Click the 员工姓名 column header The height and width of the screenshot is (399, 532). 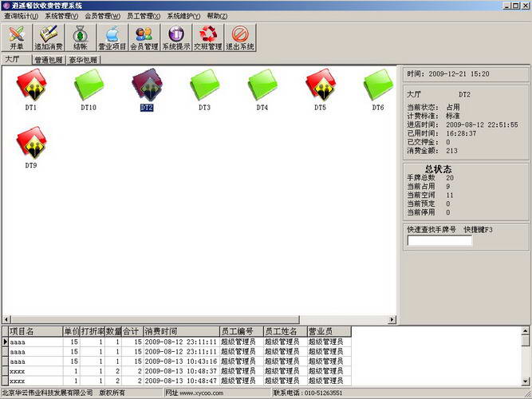286,331
